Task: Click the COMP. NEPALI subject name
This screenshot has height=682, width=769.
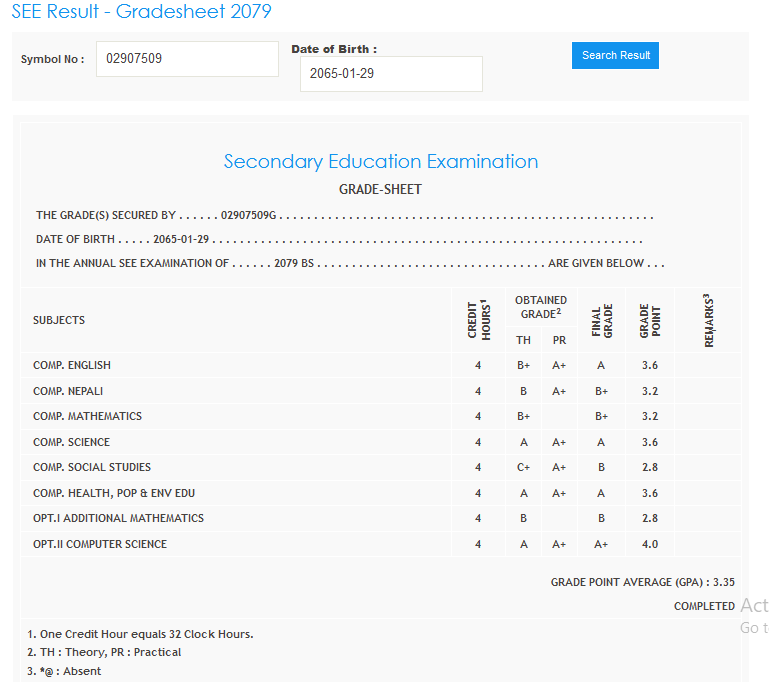Action: [x=68, y=391]
